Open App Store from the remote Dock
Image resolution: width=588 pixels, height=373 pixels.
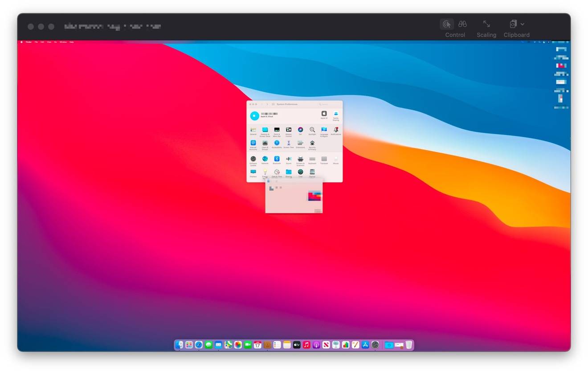pyautogui.click(x=365, y=345)
